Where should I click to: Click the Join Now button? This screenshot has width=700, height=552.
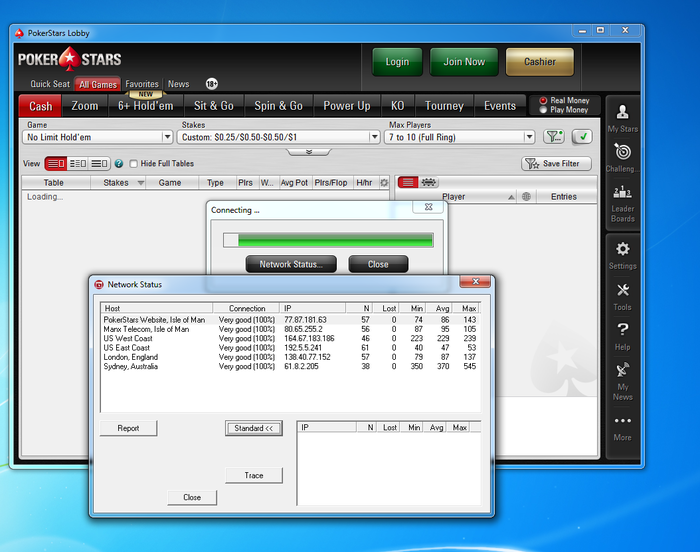click(x=464, y=62)
